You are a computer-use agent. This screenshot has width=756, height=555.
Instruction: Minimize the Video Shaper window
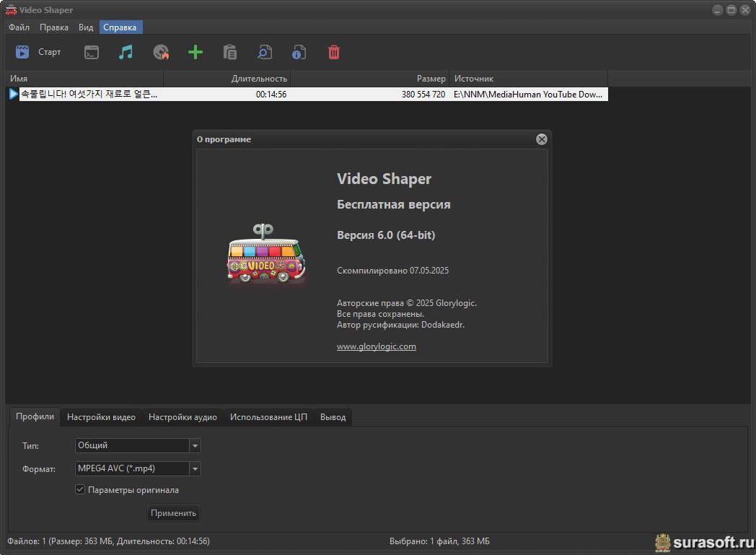718,10
